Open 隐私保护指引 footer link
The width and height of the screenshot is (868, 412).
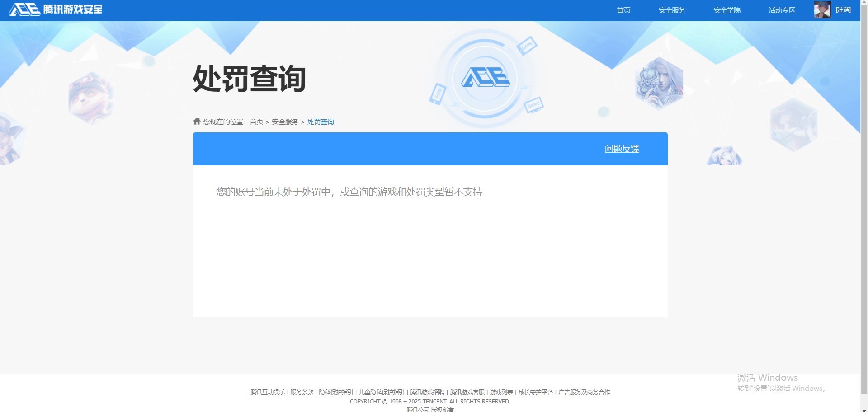click(335, 392)
